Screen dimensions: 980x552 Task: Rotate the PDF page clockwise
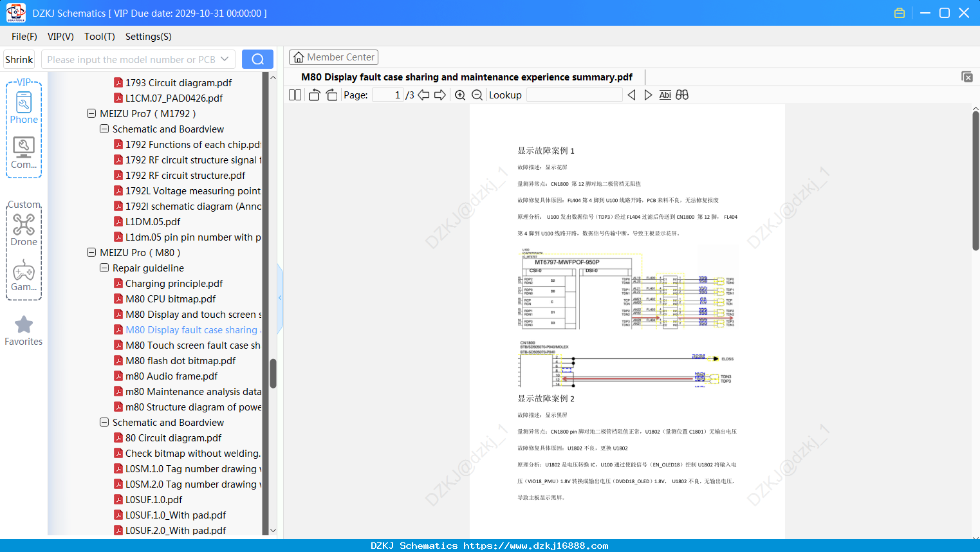pos(332,95)
